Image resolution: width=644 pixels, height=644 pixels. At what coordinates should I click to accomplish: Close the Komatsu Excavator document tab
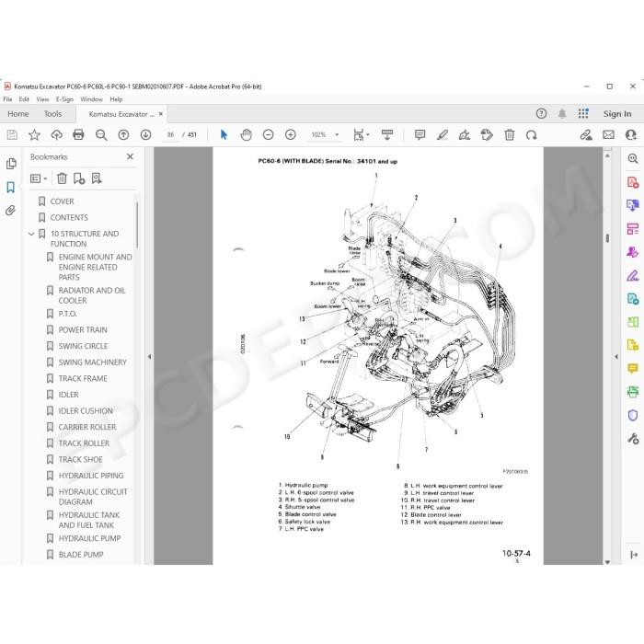[x=161, y=114]
